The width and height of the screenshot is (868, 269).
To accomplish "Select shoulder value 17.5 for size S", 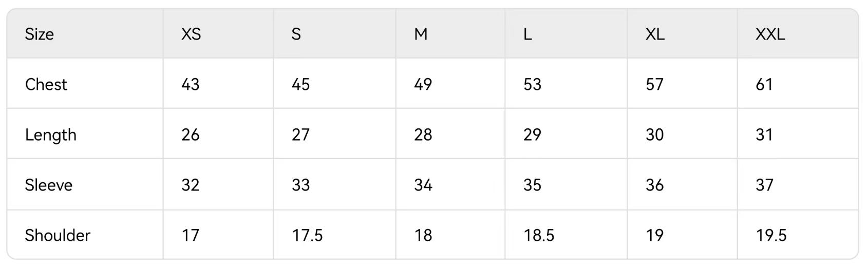I will tap(307, 235).
